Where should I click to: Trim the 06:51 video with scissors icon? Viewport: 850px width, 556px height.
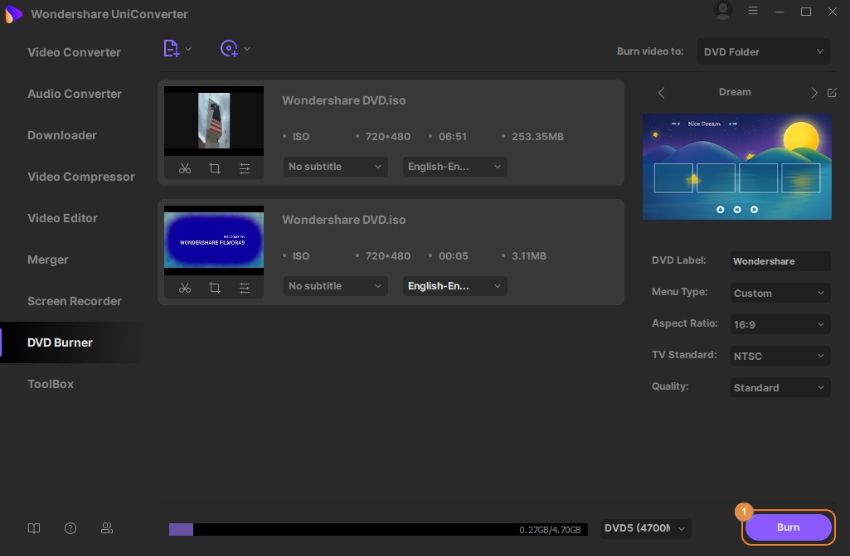pos(185,169)
